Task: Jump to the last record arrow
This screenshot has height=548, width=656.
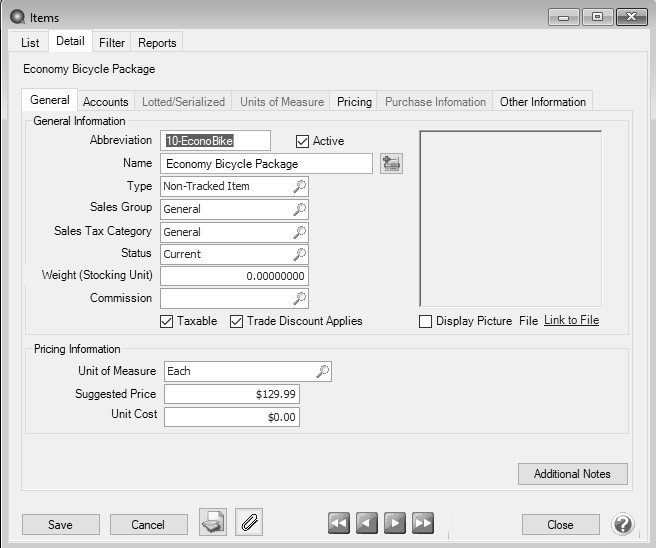Action: point(423,524)
